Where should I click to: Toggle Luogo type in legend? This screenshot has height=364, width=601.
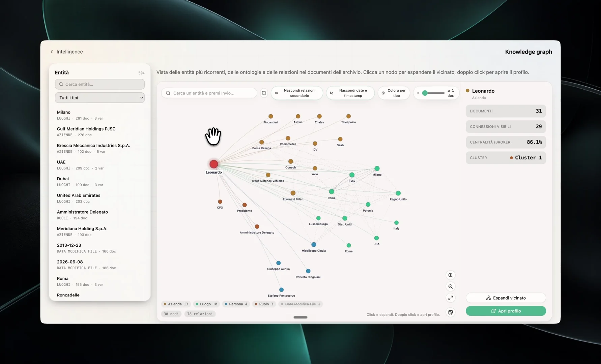click(206, 304)
